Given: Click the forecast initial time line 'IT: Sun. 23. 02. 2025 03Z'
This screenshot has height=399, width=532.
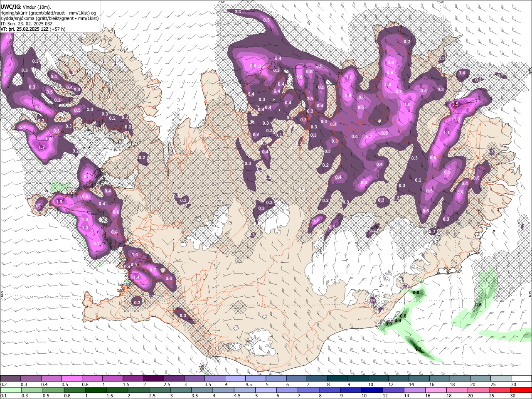Looking at the screenshot, I should point(27,24).
